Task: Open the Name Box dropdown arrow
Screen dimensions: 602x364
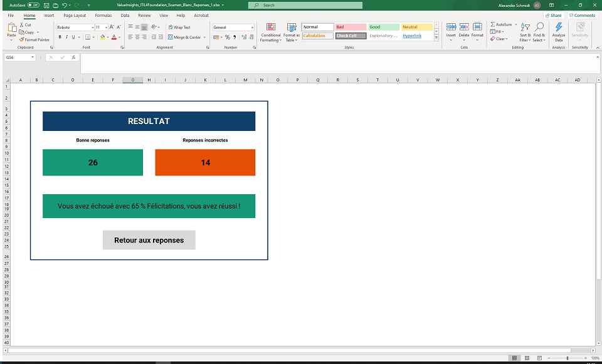Action: click(x=33, y=57)
